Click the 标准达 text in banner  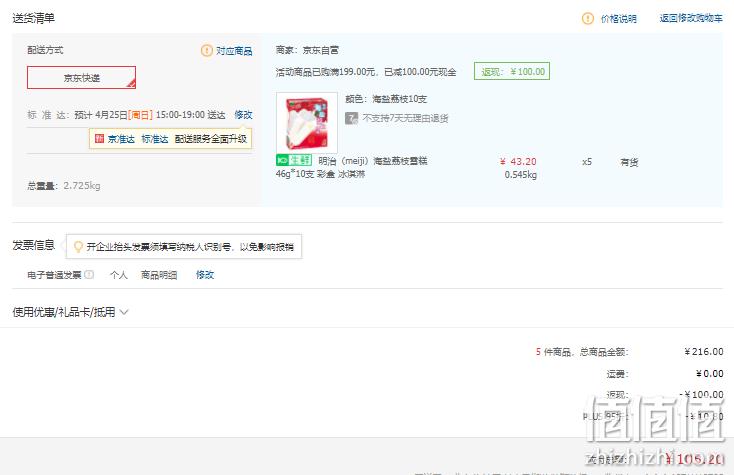[154, 139]
